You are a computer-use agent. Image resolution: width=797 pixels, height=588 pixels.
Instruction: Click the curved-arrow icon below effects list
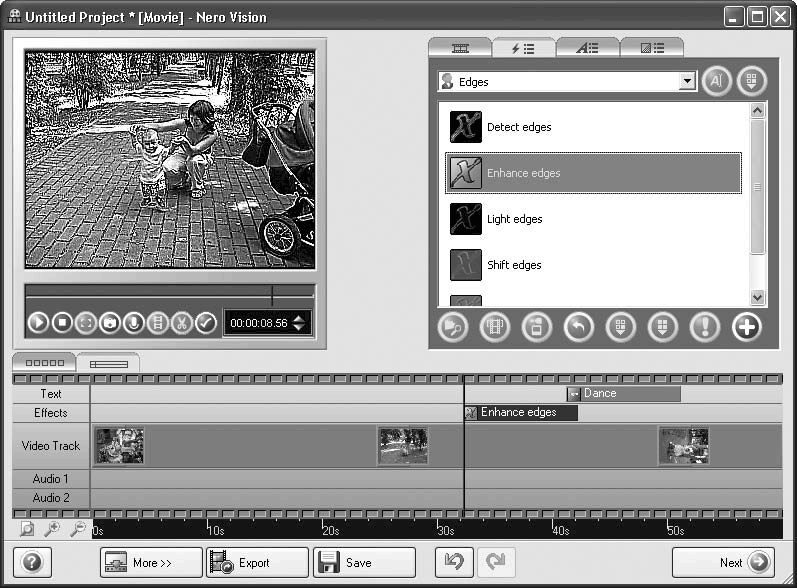pyautogui.click(x=578, y=327)
